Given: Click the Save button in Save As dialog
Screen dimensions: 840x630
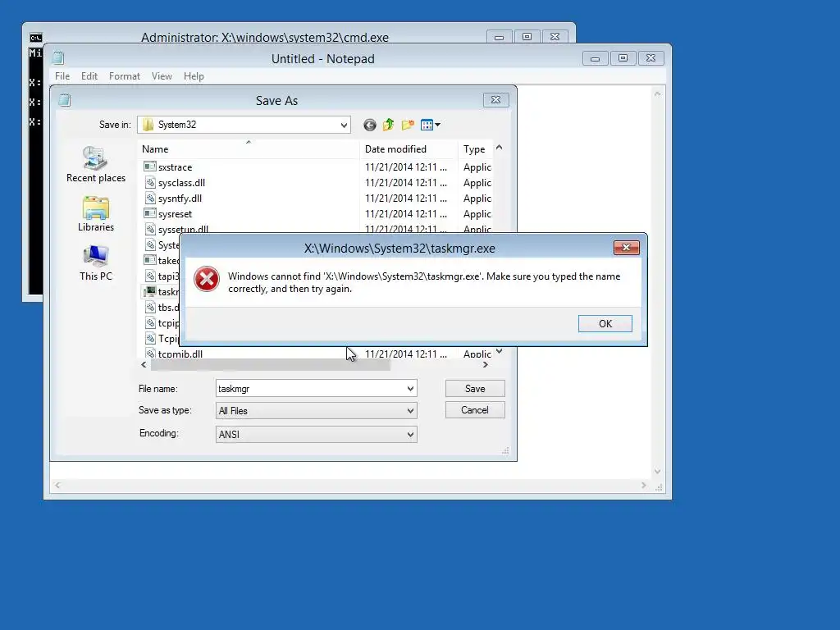Looking at the screenshot, I should pyautogui.click(x=475, y=388).
